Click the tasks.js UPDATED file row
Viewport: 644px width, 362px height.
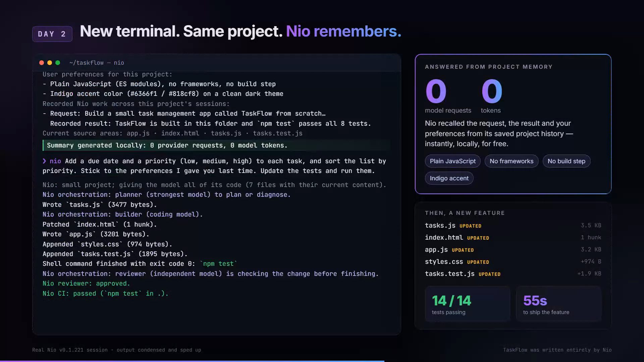(513, 226)
